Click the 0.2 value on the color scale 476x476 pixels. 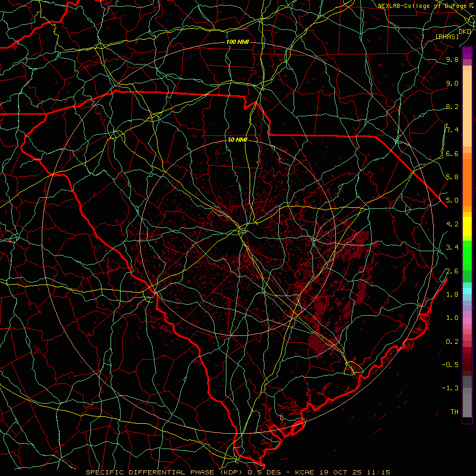pyautogui.click(x=452, y=341)
